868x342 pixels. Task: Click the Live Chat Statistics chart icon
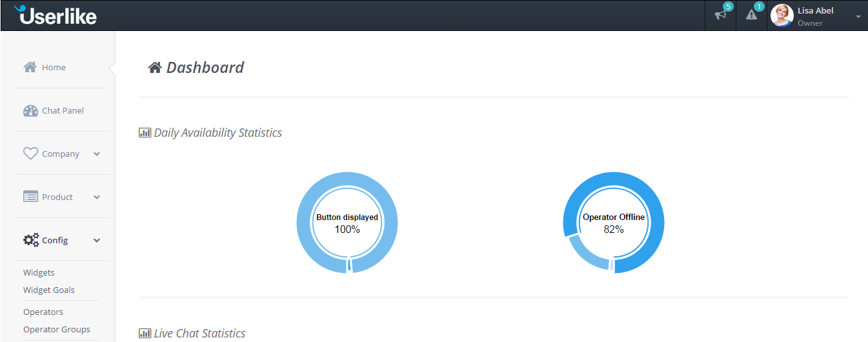click(x=145, y=333)
